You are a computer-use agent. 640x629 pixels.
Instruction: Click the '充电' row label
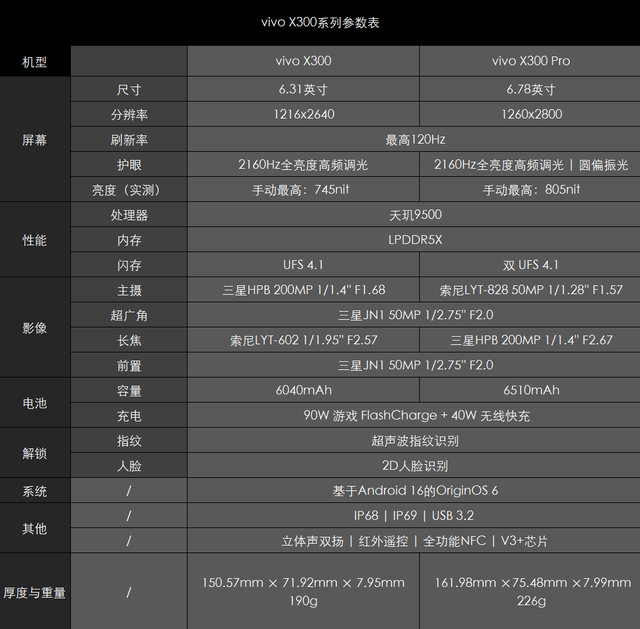(x=129, y=416)
